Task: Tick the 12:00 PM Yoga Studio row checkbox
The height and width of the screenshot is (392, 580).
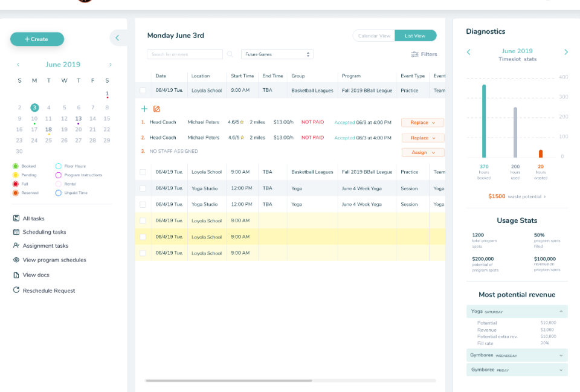Action: click(143, 188)
